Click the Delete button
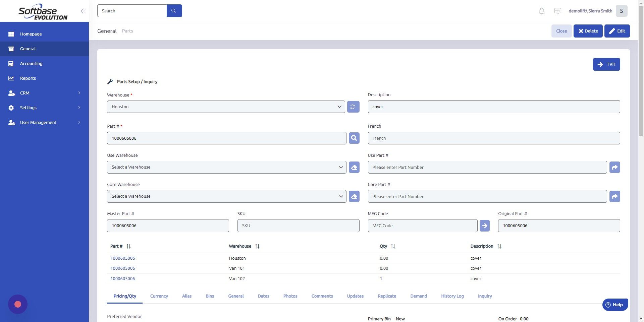The image size is (644, 322). point(588,31)
